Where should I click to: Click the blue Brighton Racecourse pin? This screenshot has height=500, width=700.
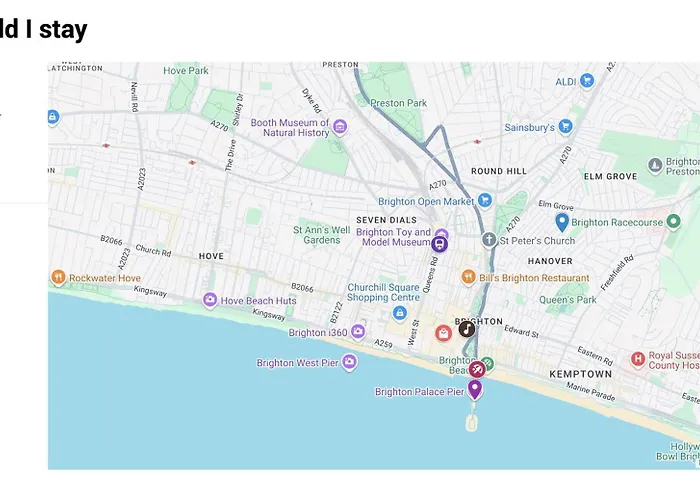562,222
